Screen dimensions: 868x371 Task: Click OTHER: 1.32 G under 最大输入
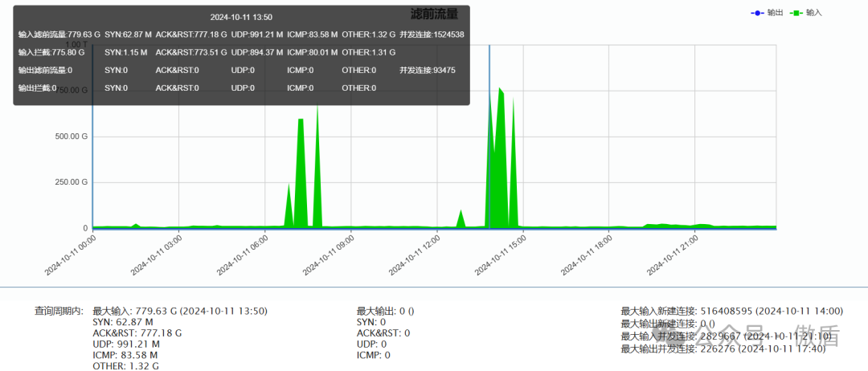pos(126,366)
